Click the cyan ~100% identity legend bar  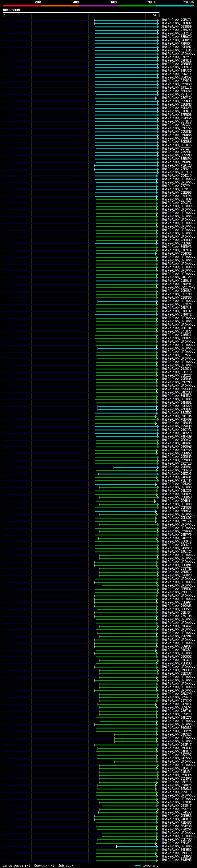coord(175,6)
